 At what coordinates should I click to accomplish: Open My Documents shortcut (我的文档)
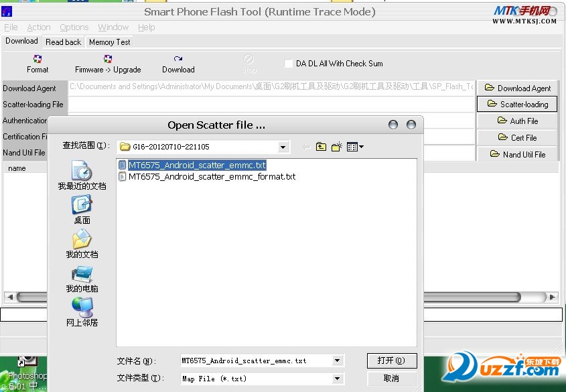pos(82,244)
